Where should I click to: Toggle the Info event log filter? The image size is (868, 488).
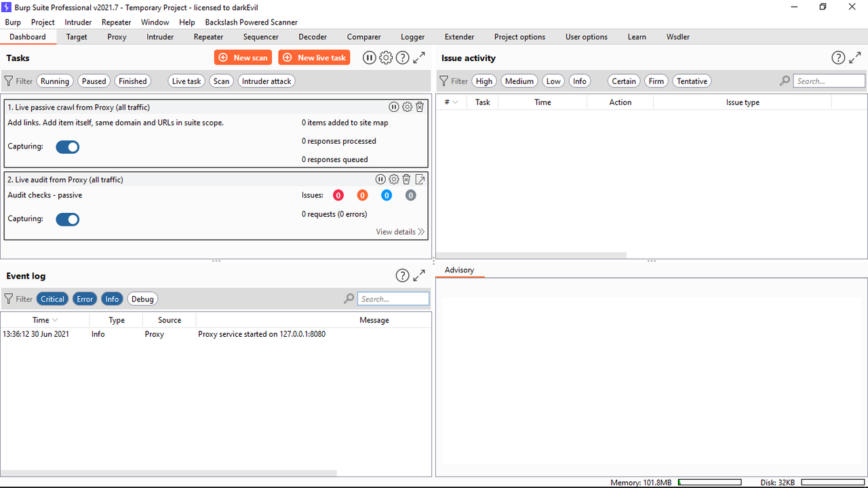(x=112, y=298)
